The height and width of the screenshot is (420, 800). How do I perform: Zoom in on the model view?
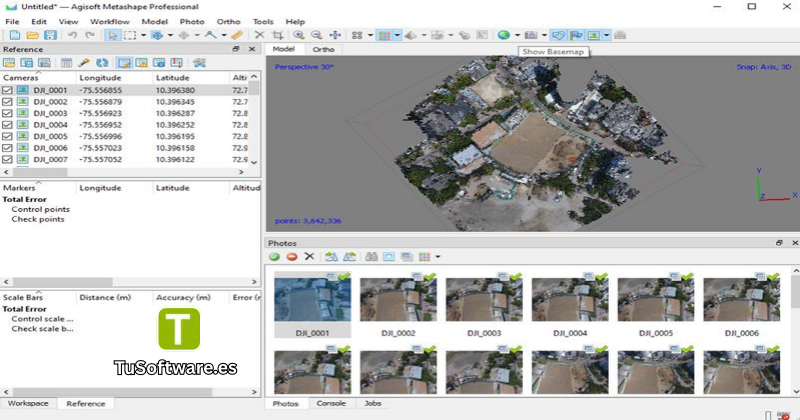pyautogui.click(x=299, y=35)
